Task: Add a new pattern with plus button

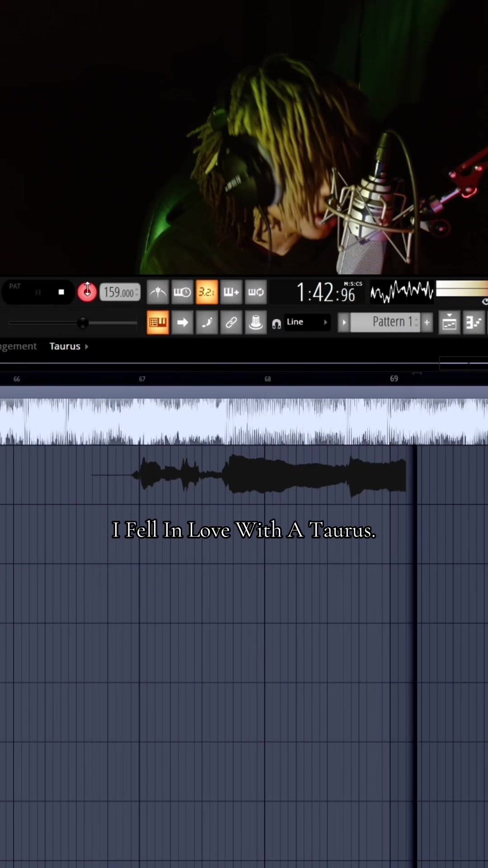Action: click(x=427, y=322)
